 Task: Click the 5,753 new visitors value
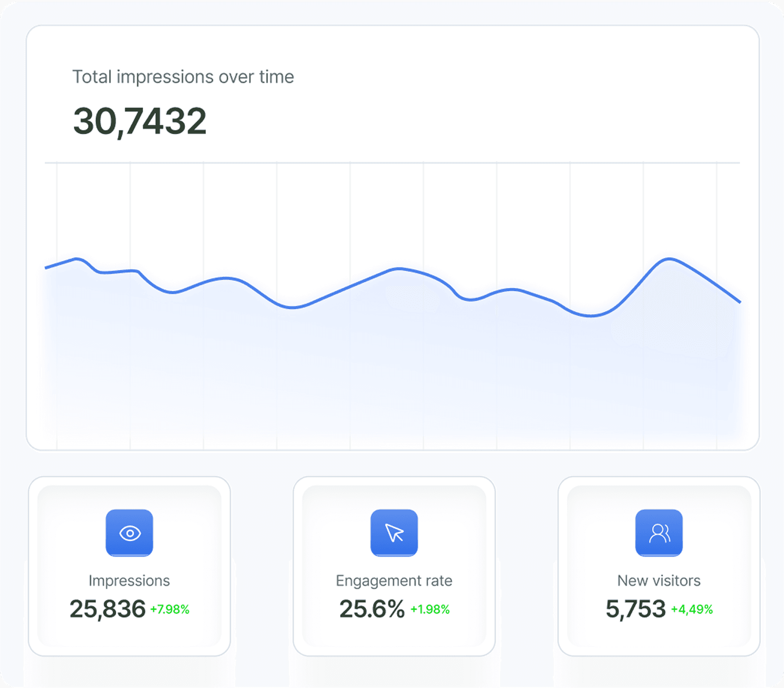636,609
